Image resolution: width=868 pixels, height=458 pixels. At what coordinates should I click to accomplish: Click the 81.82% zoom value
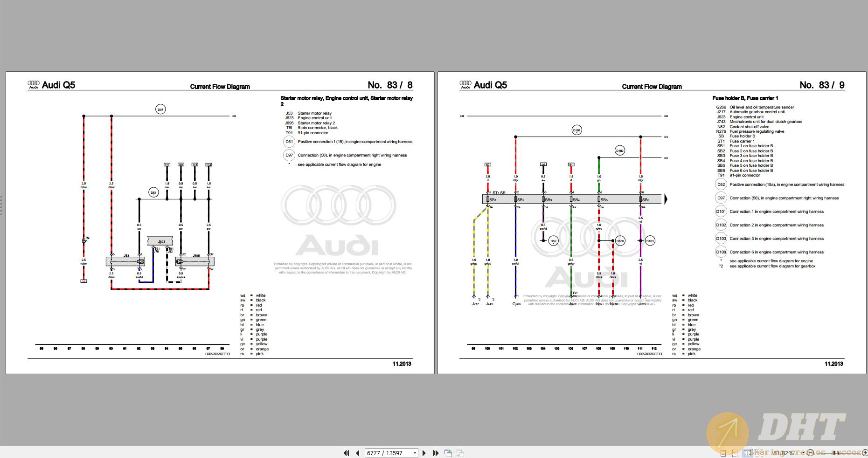point(783,453)
